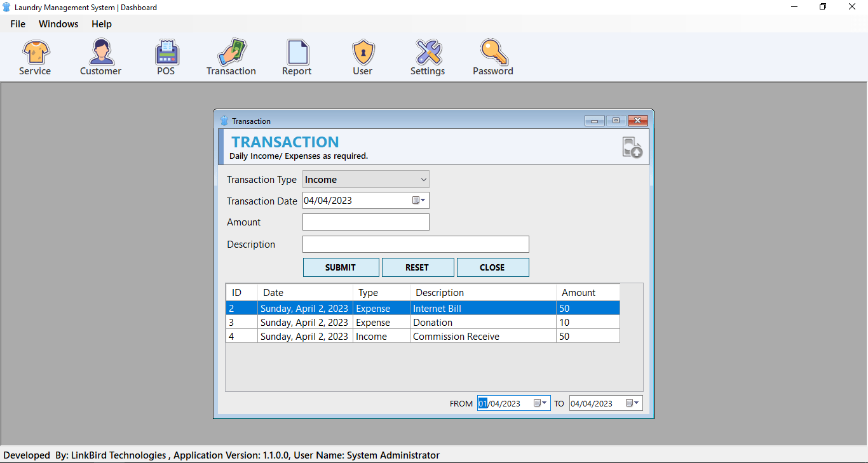Click the export icon in the Transaction header

tap(632, 147)
